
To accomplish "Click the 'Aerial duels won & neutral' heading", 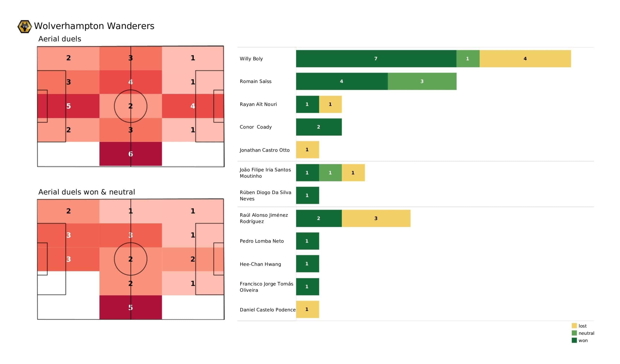I will (x=87, y=192).
